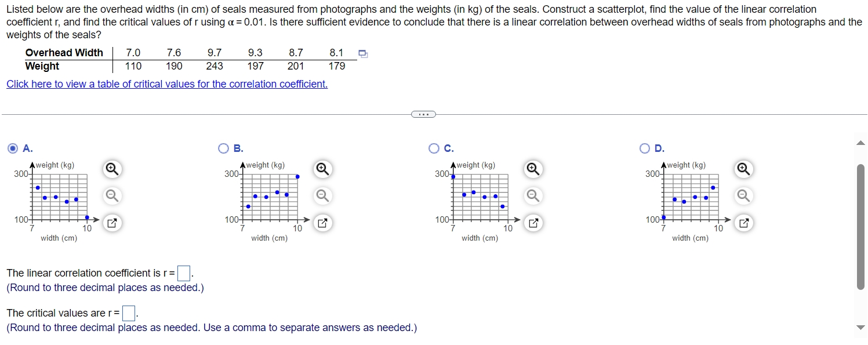Click the correlation coefficient r input box
The width and height of the screenshot is (868, 345).
point(184,273)
